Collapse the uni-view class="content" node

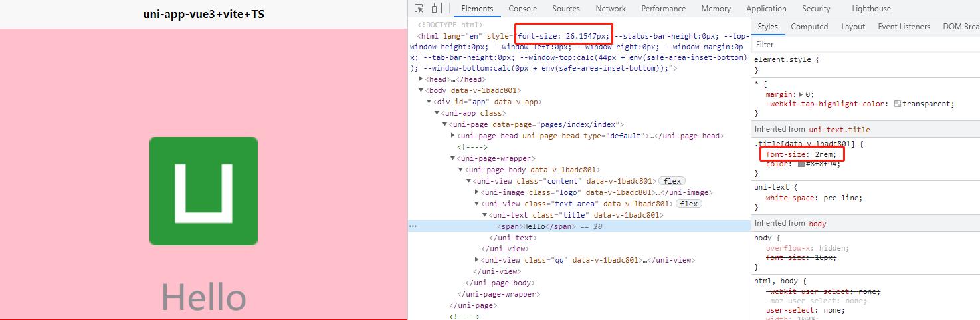click(x=469, y=181)
